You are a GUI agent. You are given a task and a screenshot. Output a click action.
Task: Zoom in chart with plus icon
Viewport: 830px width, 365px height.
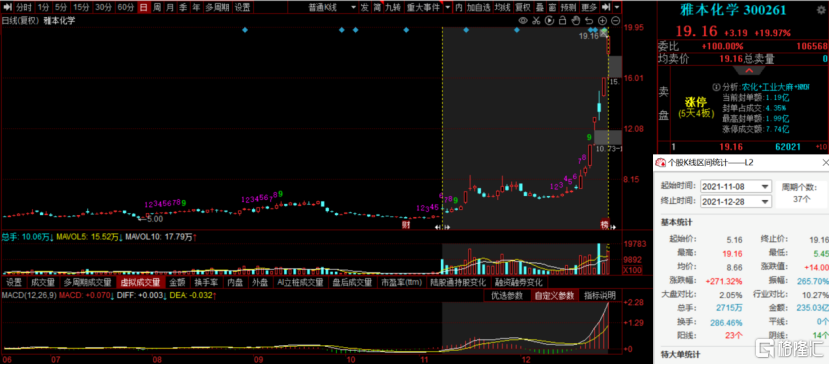point(602,21)
